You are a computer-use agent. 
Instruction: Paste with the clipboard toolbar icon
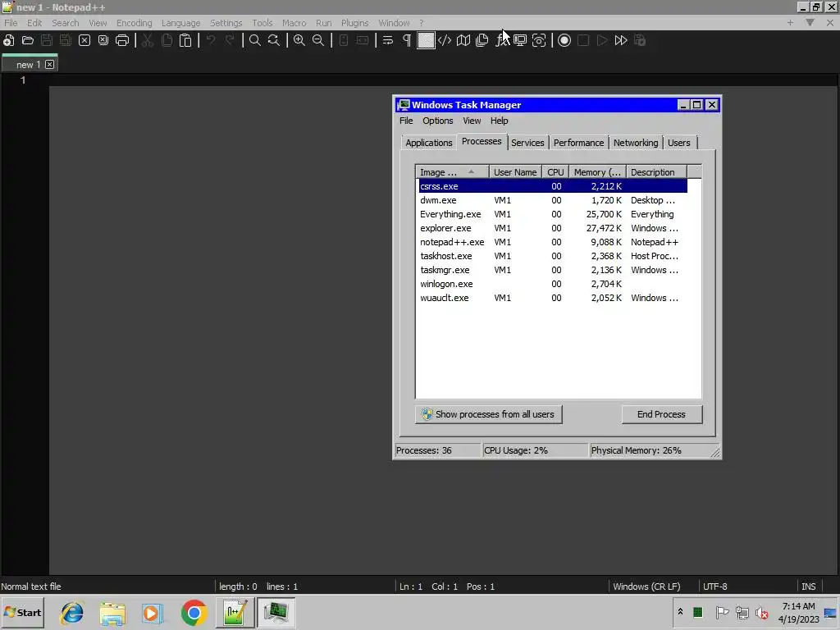click(185, 40)
